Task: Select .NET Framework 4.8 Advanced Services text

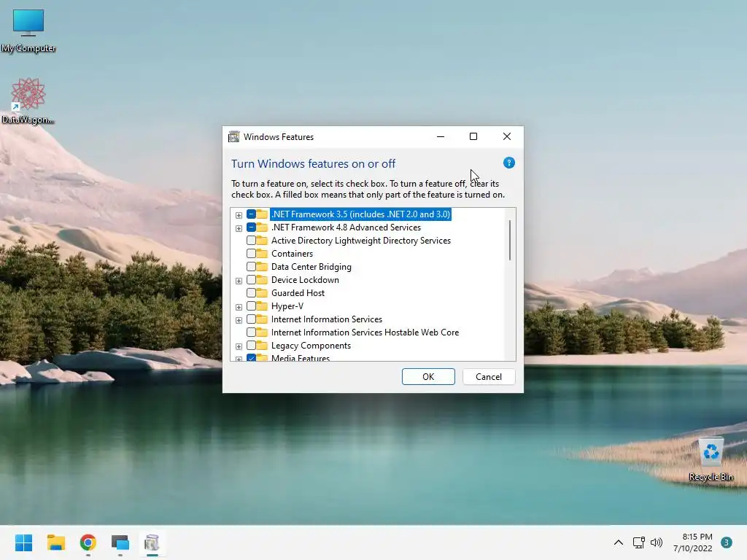Action: click(x=346, y=227)
